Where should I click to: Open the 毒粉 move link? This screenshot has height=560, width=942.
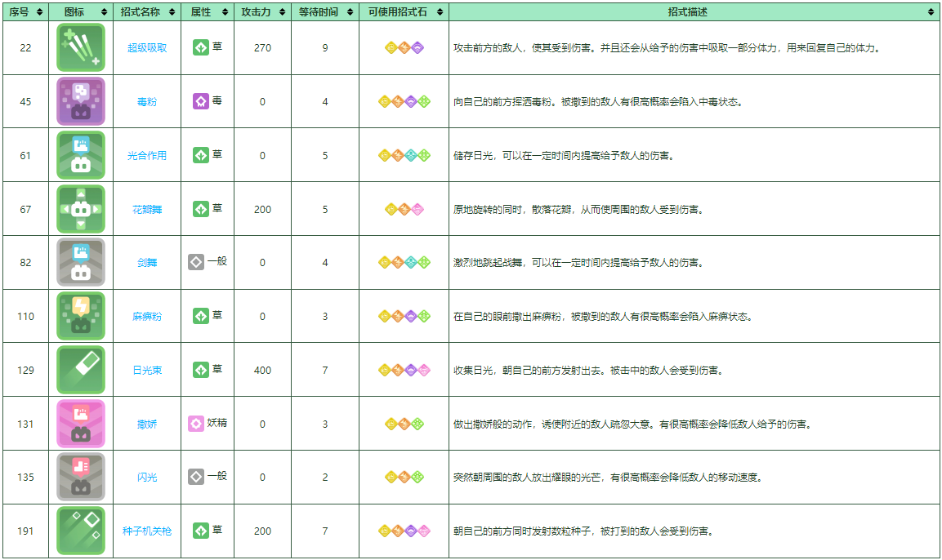(147, 101)
